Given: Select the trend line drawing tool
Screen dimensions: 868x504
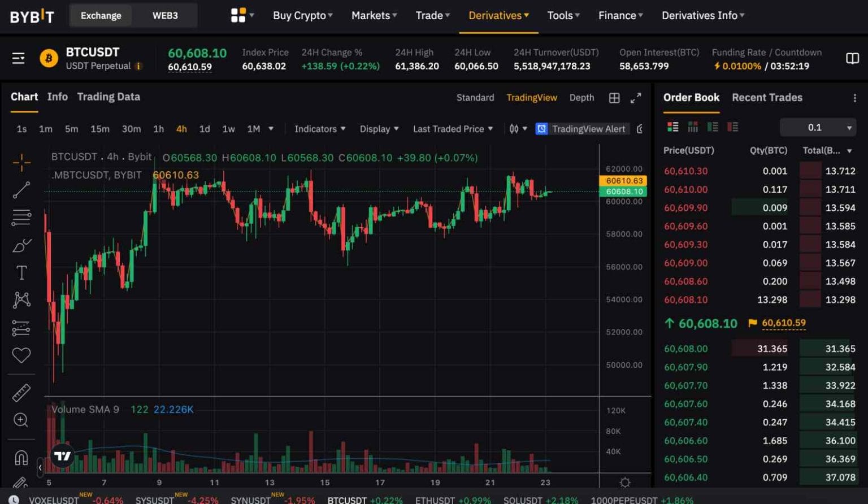Looking at the screenshot, I should point(21,190).
